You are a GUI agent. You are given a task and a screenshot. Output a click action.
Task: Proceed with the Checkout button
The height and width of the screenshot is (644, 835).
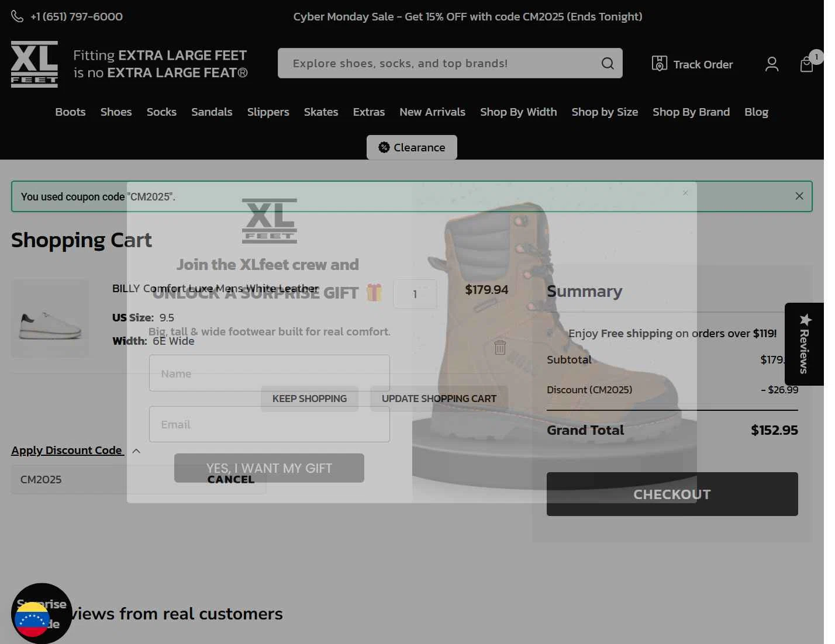point(672,494)
